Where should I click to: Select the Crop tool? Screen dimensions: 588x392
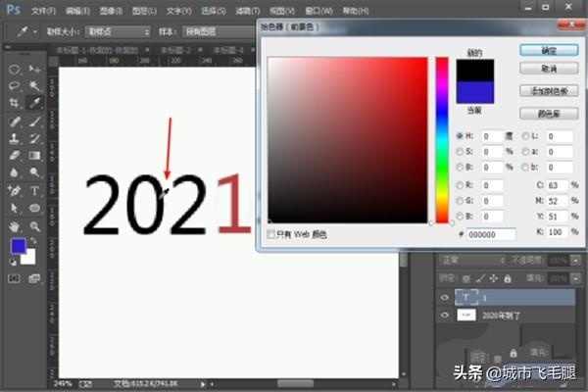pos(16,103)
